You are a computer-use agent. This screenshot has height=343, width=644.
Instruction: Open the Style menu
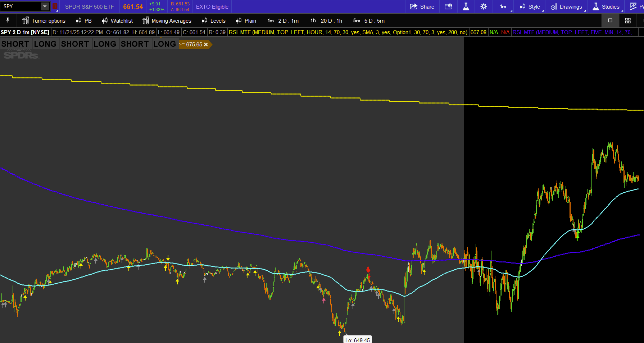tap(530, 6)
